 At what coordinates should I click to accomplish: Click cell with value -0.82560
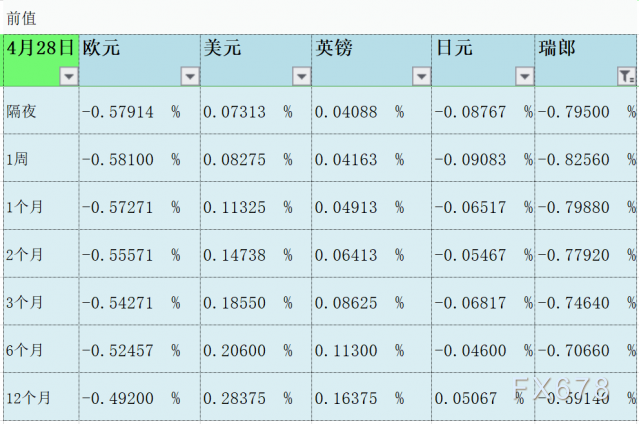[x=586, y=158]
